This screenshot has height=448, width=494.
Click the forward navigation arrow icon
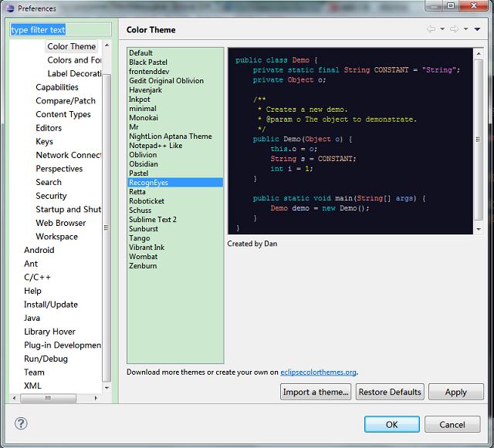coord(454,29)
